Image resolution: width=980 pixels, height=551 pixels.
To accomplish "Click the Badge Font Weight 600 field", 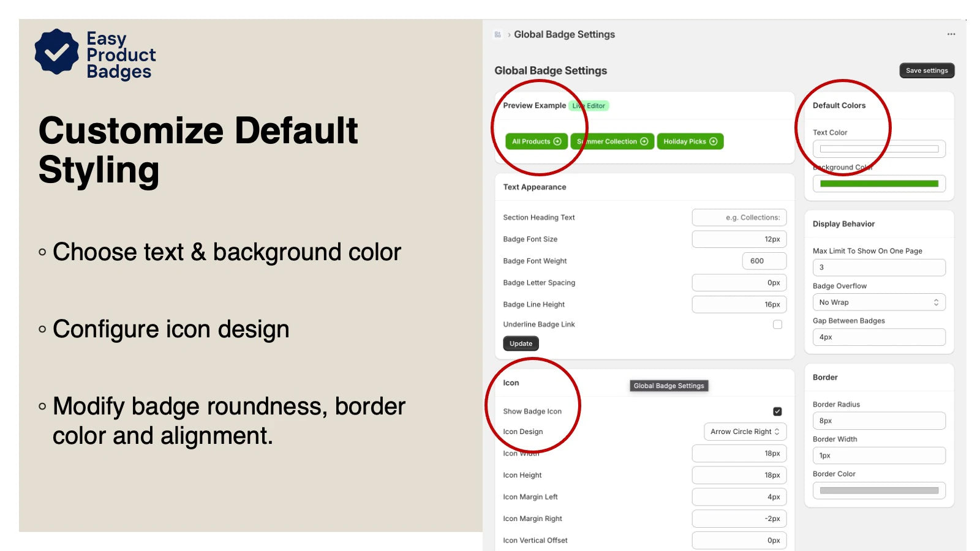I will tap(763, 261).
